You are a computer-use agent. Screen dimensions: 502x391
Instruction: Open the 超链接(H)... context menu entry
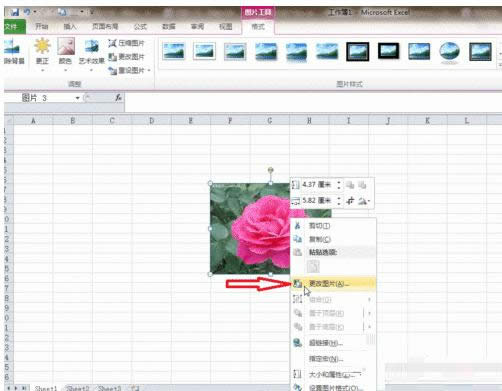333,343
